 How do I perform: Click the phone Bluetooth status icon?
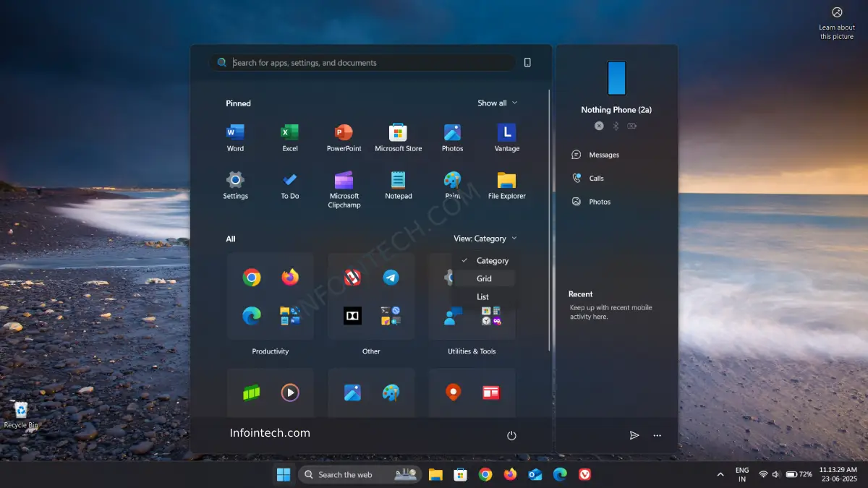click(616, 126)
